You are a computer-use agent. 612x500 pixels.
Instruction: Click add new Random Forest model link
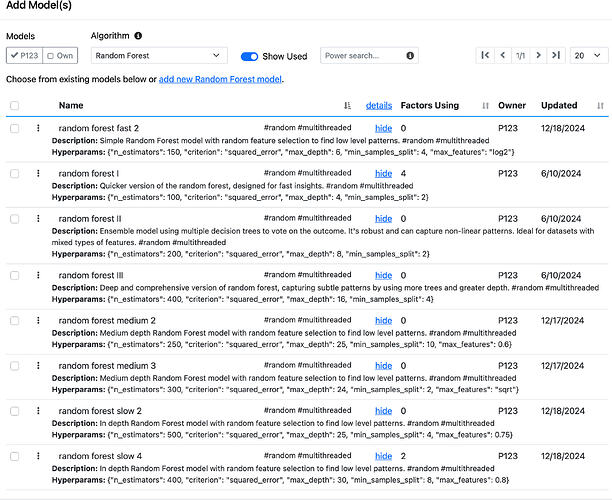pos(220,79)
